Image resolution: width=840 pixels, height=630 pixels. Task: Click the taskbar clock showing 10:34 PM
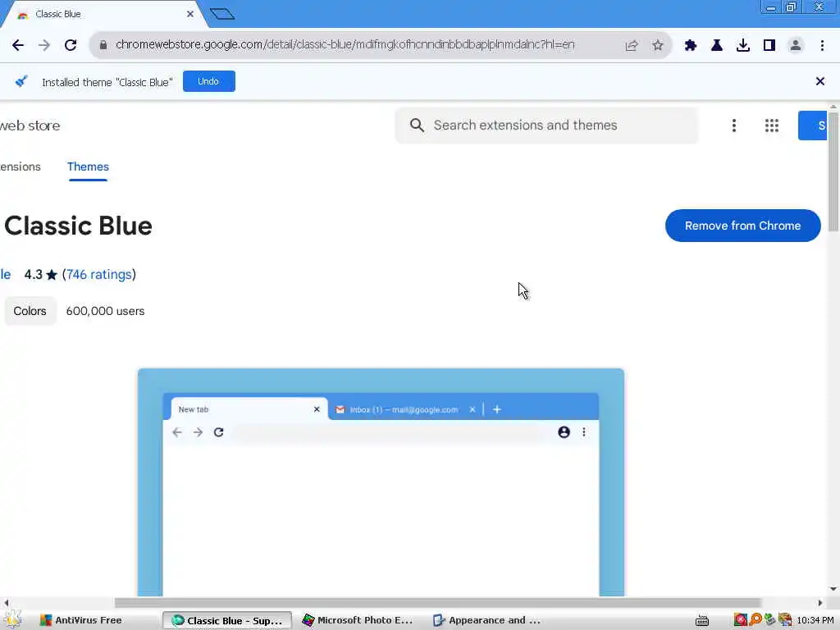tap(815, 620)
